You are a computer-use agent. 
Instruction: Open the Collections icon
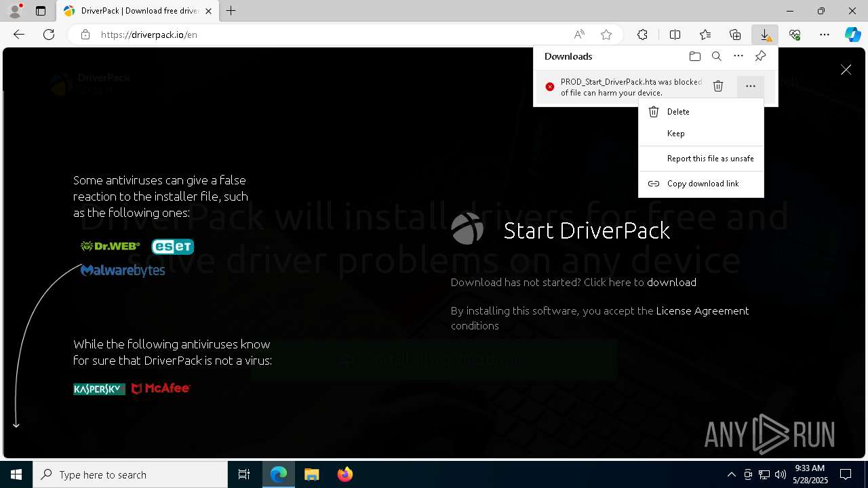coord(735,35)
